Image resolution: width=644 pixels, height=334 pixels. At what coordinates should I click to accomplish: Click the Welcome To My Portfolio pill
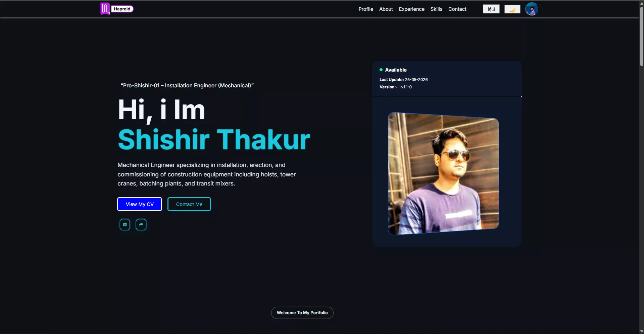click(302, 313)
